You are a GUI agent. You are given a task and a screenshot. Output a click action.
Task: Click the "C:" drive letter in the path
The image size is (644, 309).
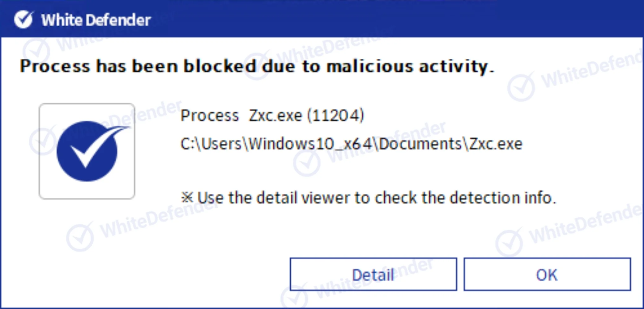[x=186, y=144]
